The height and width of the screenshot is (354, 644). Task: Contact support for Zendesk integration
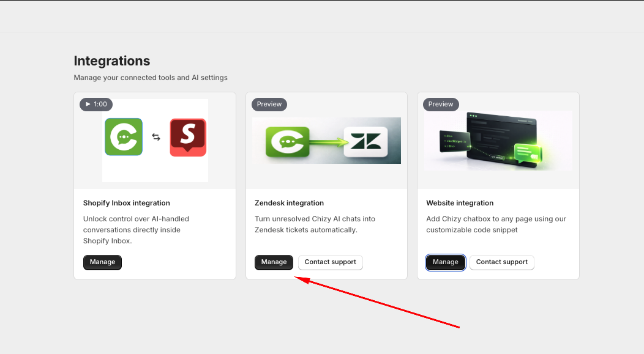click(330, 262)
